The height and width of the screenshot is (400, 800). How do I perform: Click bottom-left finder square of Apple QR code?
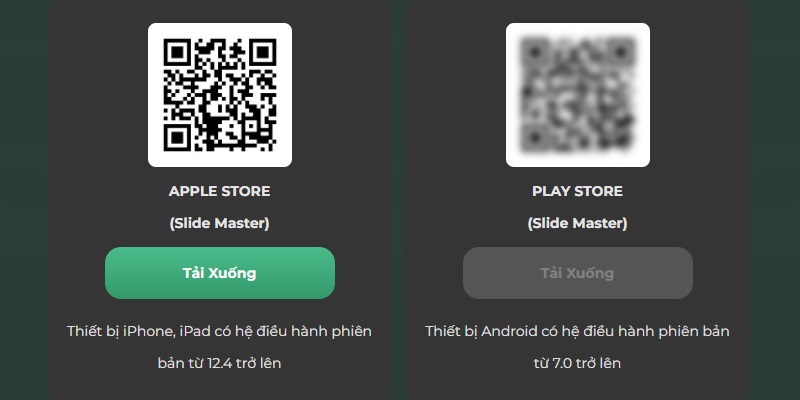pyautogui.click(x=177, y=138)
